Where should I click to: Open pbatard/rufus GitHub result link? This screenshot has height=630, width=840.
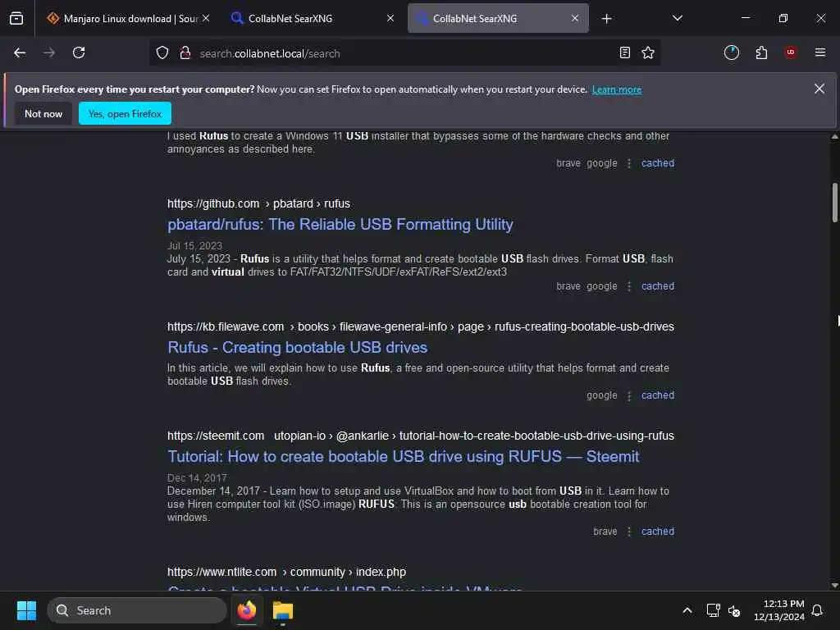point(340,225)
